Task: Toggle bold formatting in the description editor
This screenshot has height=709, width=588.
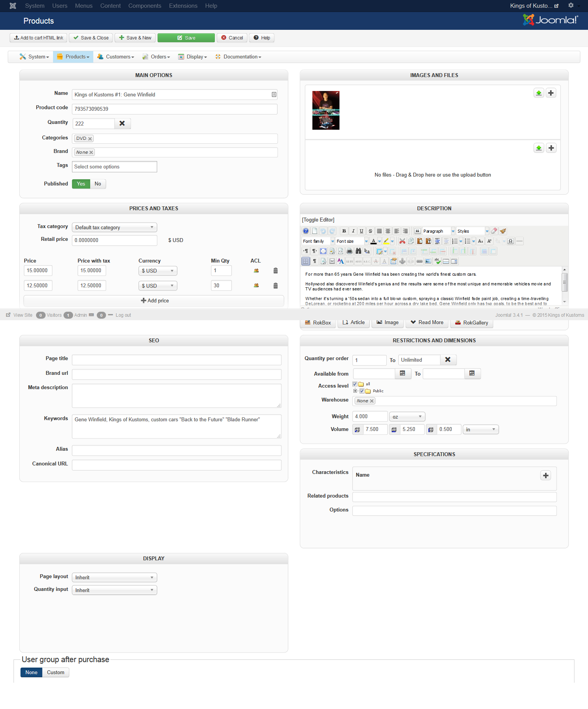Action: coord(344,231)
